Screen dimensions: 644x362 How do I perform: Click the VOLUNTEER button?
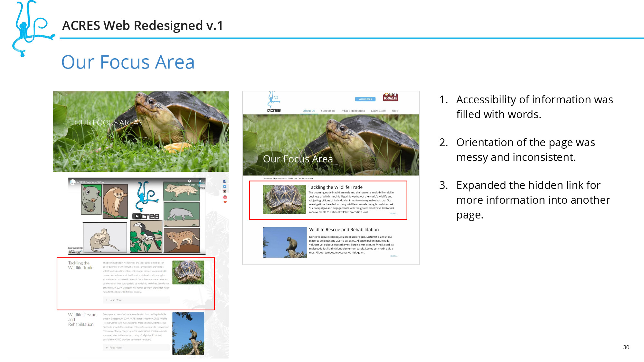tap(365, 99)
